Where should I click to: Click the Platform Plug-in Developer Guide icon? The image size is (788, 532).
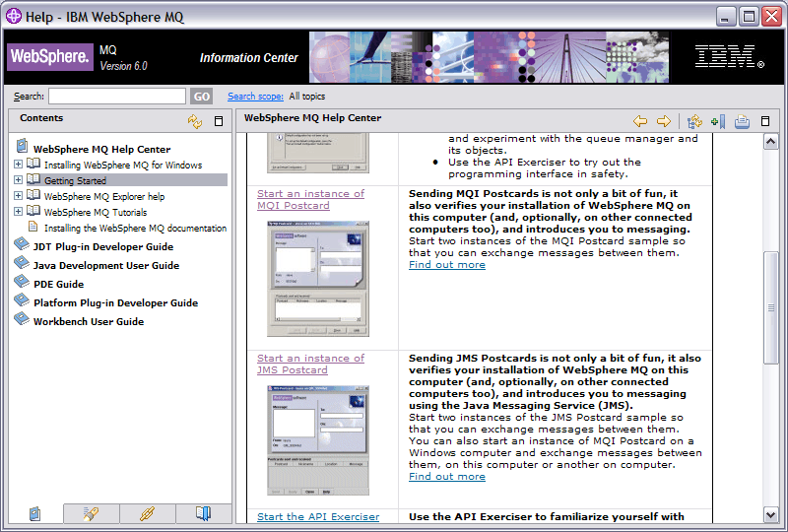(x=22, y=299)
